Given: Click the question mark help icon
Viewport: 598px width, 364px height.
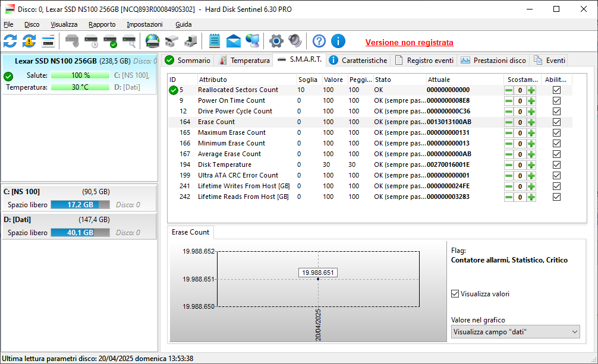Looking at the screenshot, I should (319, 41).
